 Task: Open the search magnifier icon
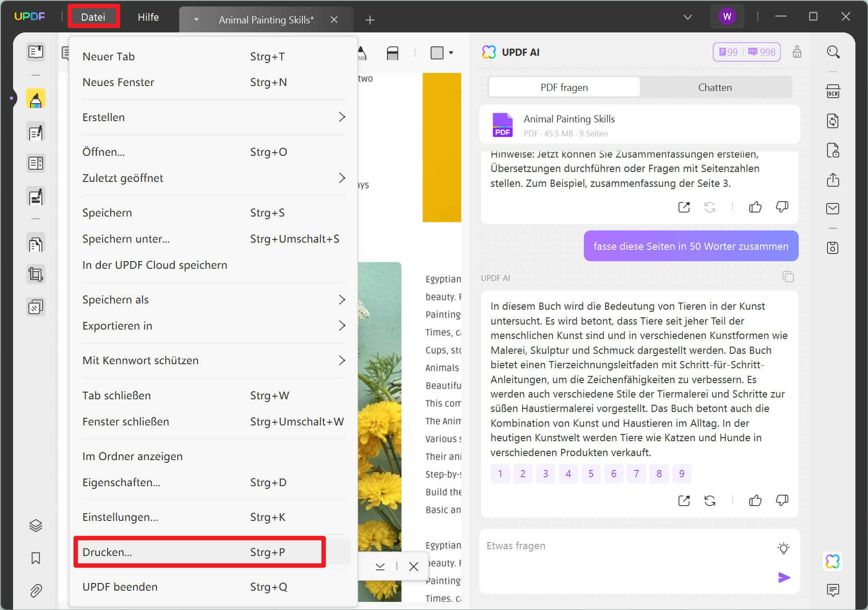[x=833, y=52]
